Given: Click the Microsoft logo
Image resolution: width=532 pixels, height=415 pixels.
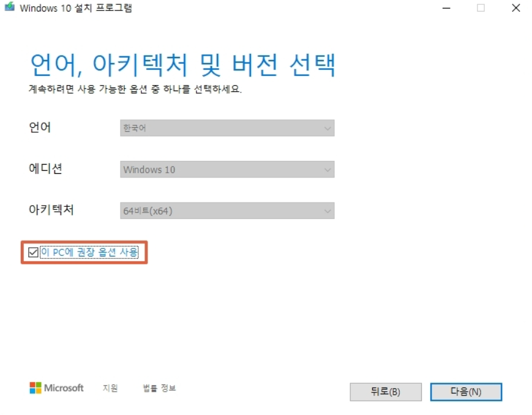Looking at the screenshot, I should [x=56, y=388].
